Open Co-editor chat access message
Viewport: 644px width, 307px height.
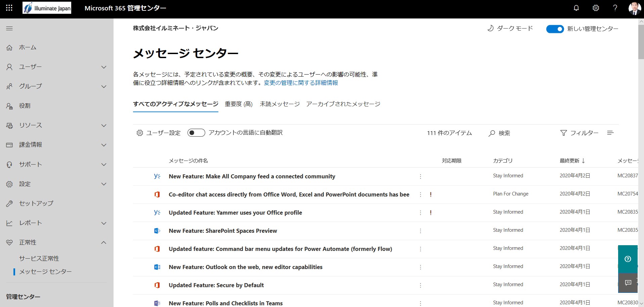[289, 194]
